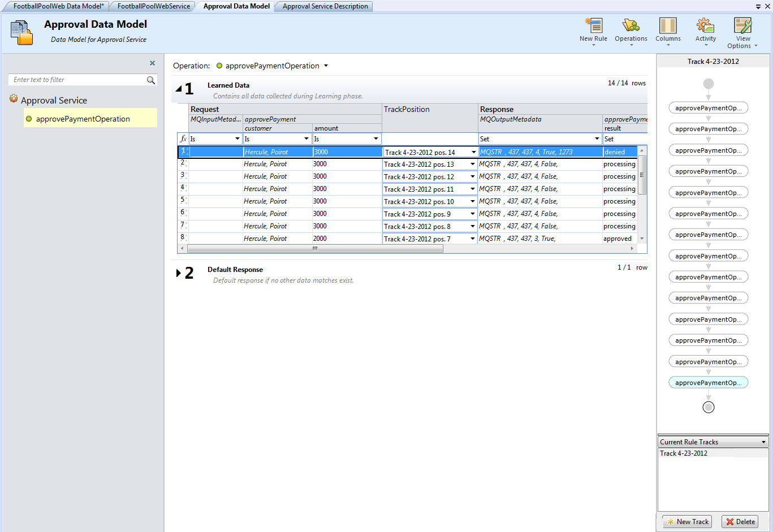773x532 pixels.
Task: Open TrackPosition dropdown for pos. 13 row
Action: pyautogui.click(x=473, y=165)
